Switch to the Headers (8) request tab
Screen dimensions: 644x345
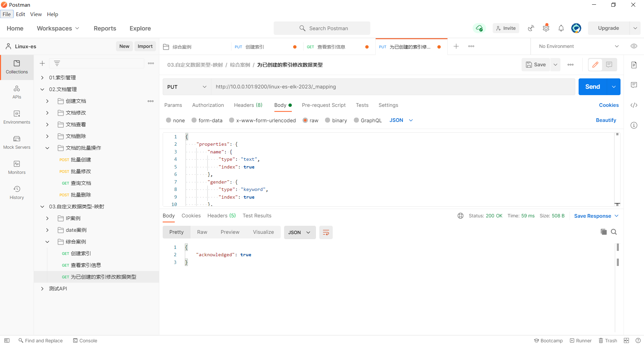(x=248, y=105)
